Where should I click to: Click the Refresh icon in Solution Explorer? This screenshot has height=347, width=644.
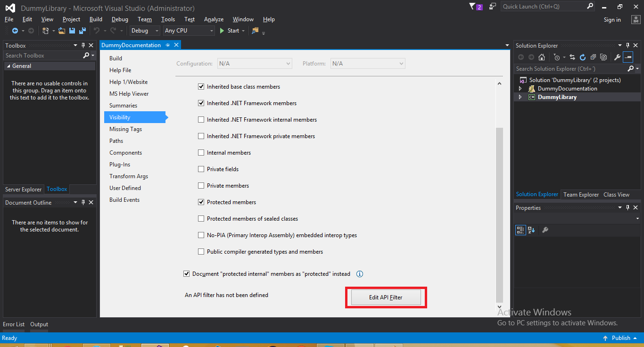pyautogui.click(x=583, y=57)
